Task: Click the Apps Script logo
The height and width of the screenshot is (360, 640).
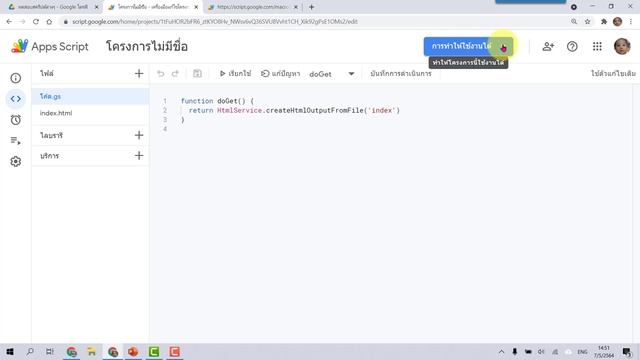Action: [x=49, y=46]
